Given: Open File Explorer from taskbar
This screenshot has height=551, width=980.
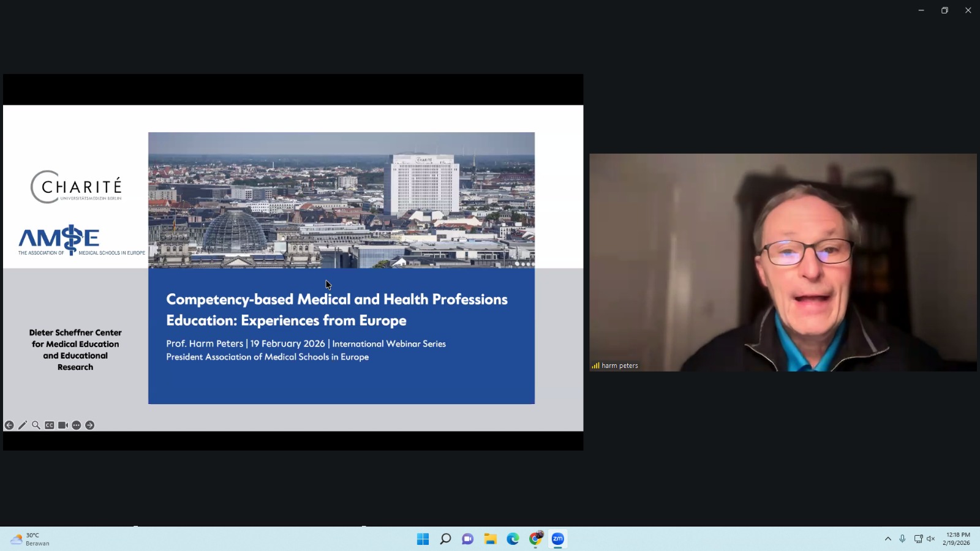Looking at the screenshot, I should click(490, 539).
